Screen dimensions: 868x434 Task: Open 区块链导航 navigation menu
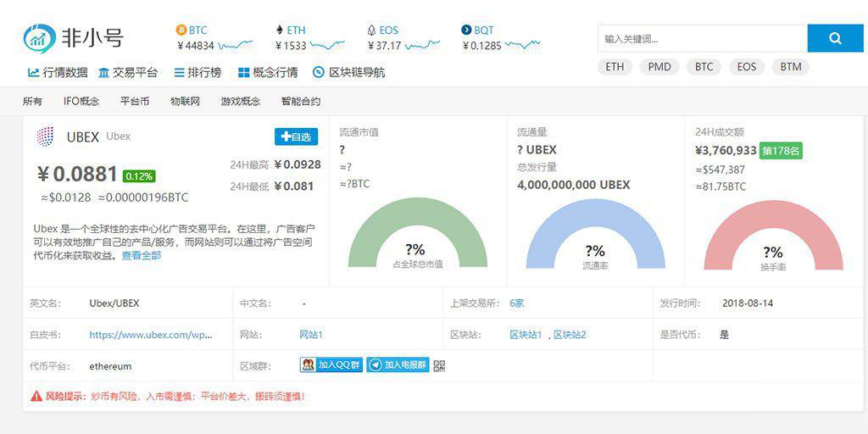(x=348, y=73)
